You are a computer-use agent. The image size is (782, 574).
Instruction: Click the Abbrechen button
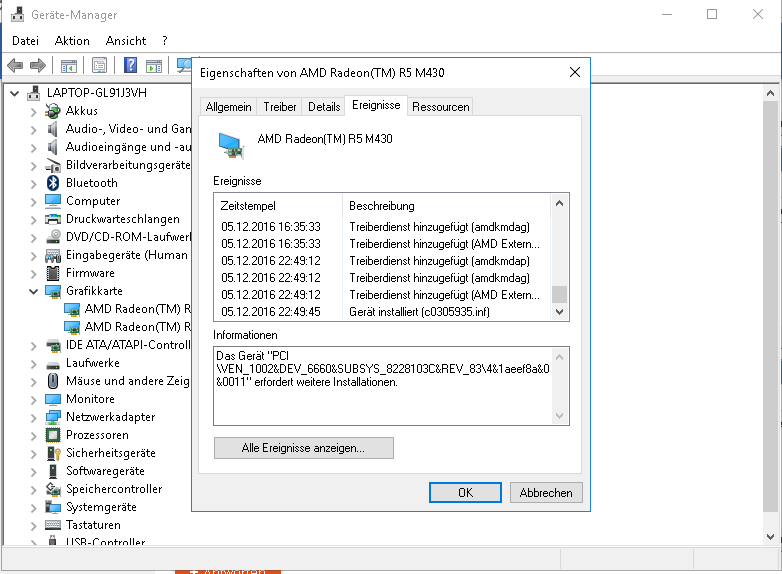pos(546,493)
